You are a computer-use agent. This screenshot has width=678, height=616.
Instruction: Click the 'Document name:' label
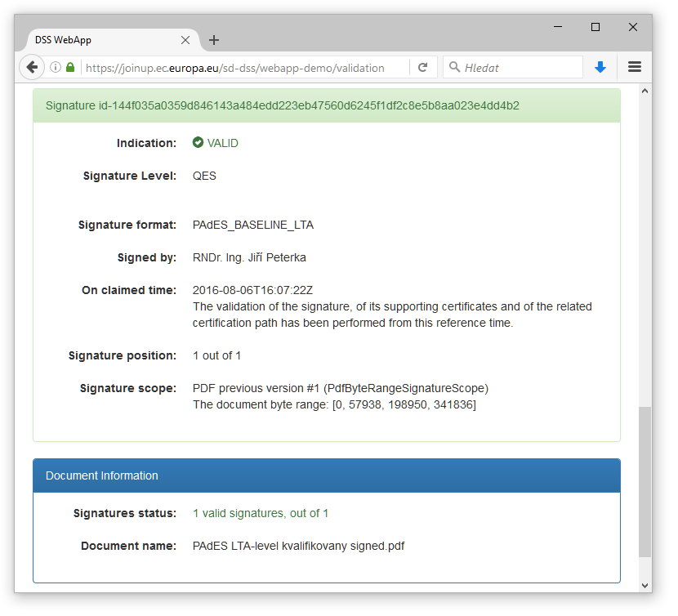tap(128, 546)
